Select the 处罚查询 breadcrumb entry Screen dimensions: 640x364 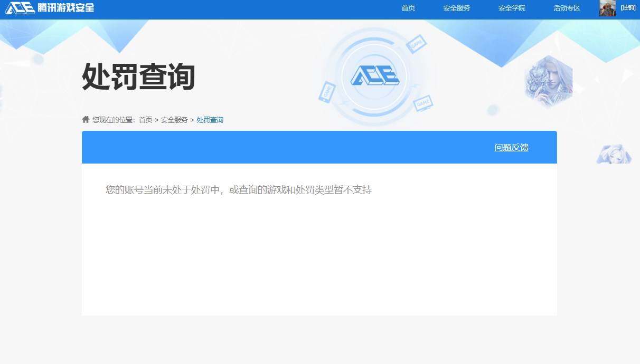click(210, 120)
